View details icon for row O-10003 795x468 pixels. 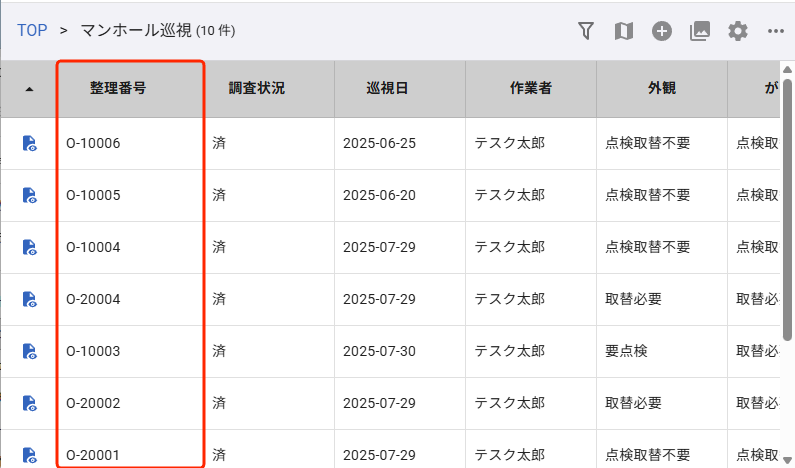click(x=30, y=351)
